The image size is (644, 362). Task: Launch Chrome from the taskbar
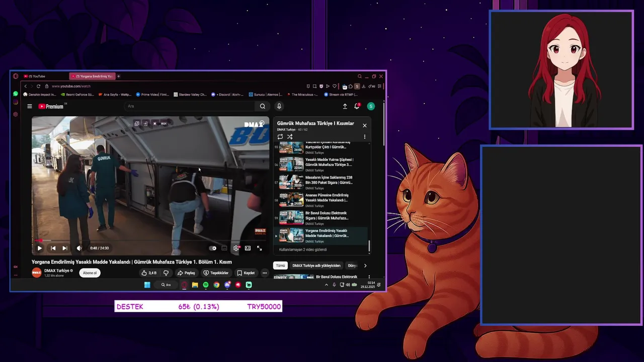pyautogui.click(x=216, y=285)
